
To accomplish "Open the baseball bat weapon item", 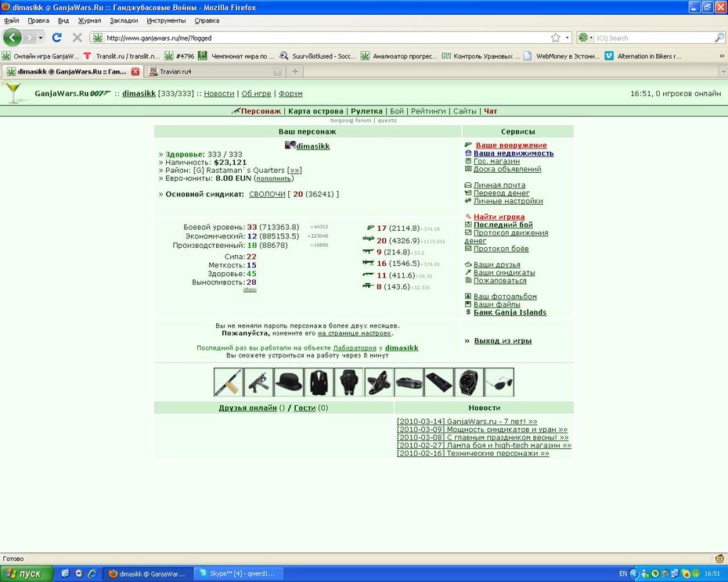I will [x=229, y=382].
